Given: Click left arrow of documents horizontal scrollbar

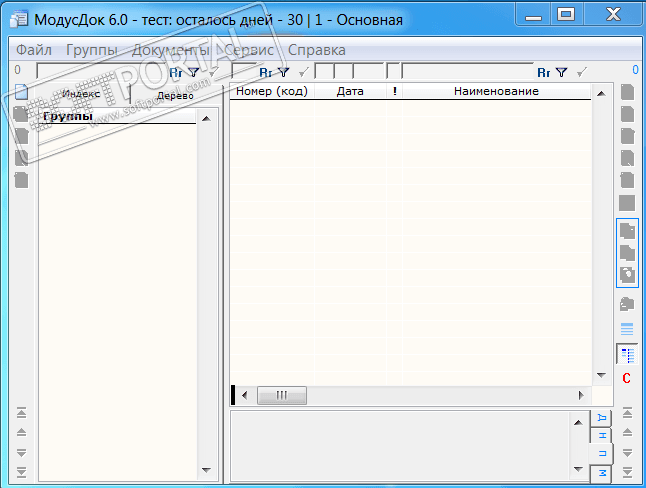Looking at the screenshot, I should pyautogui.click(x=245, y=395).
